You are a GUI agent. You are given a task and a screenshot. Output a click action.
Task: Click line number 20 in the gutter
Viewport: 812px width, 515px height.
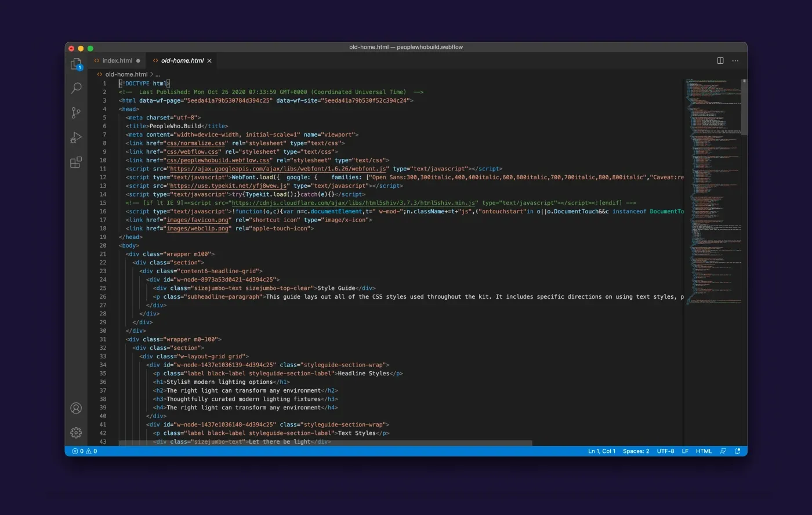103,246
